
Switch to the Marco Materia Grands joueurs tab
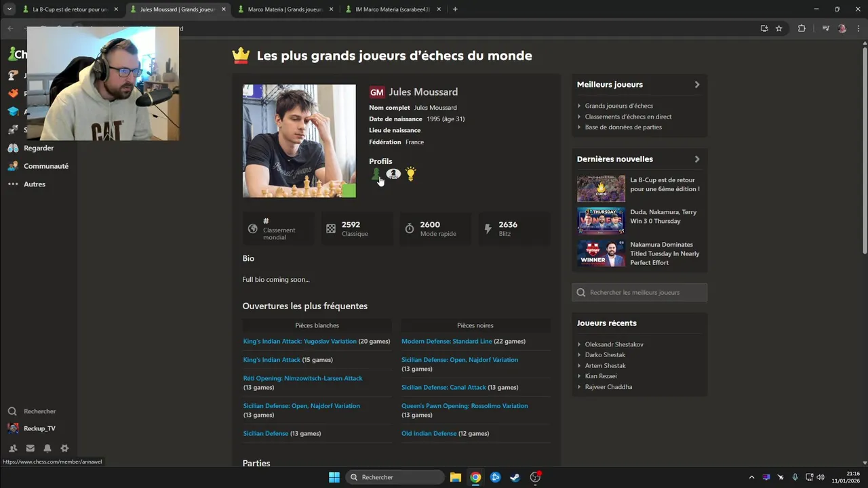[285, 9]
